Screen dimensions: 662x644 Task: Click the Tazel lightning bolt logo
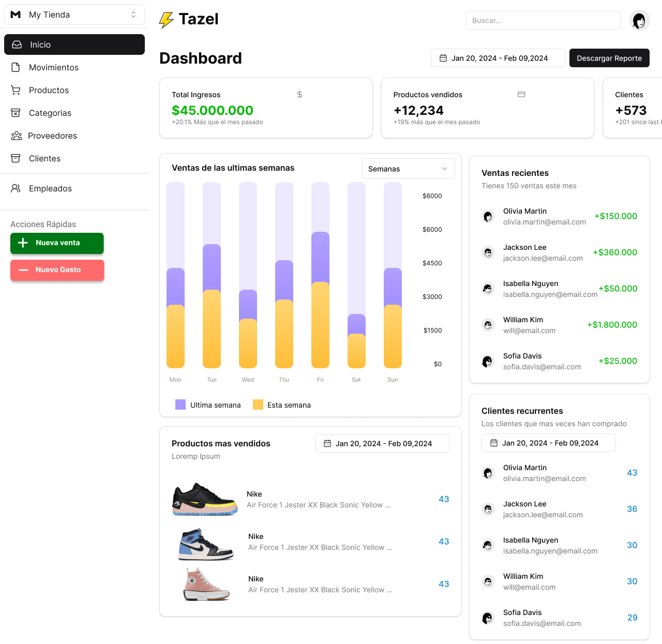pyautogui.click(x=166, y=20)
